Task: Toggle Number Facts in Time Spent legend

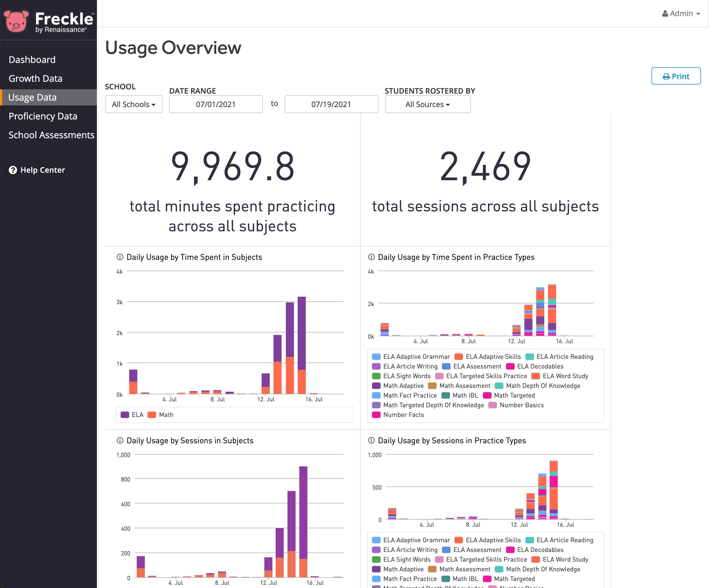Action: click(398, 415)
